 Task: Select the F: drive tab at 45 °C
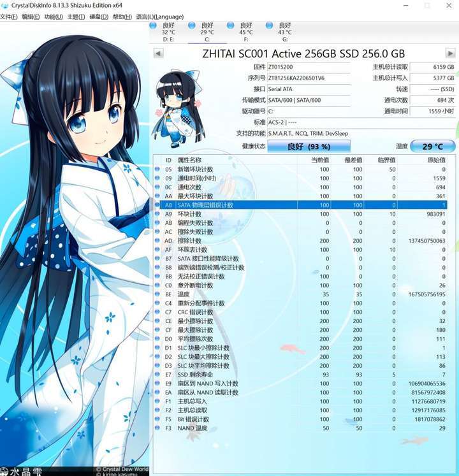(x=245, y=32)
